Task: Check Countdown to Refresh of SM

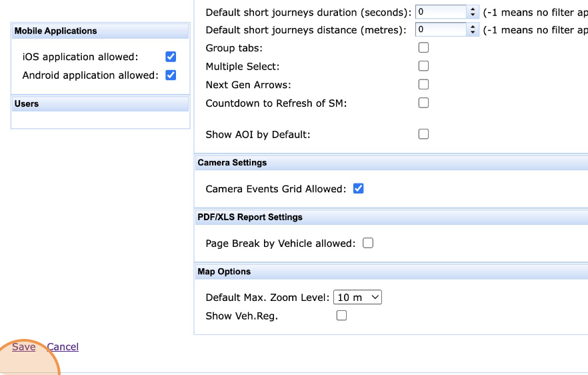Action: 423,103
